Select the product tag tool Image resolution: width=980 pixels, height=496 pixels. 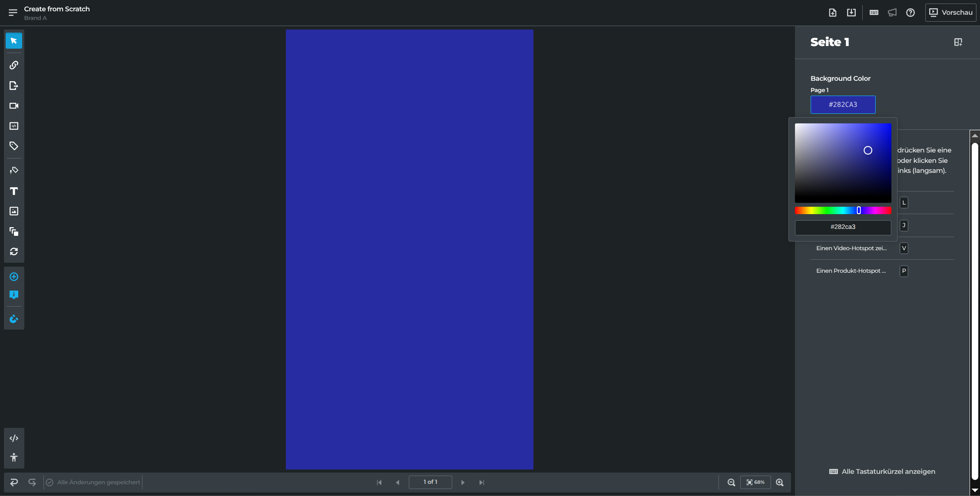14,146
